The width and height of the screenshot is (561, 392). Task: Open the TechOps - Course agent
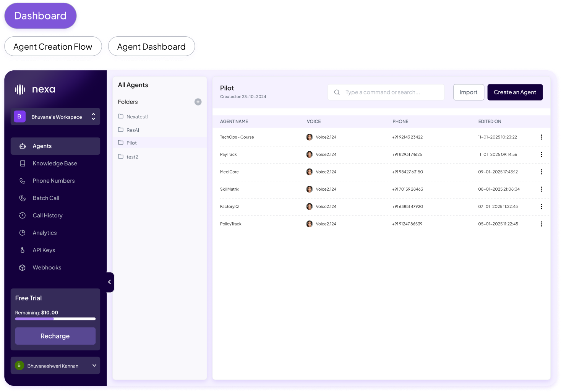pyautogui.click(x=237, y=137)
